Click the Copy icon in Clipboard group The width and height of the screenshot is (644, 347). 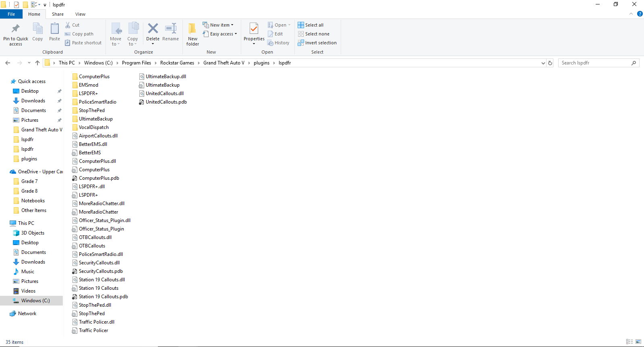(x=37, y=29)
